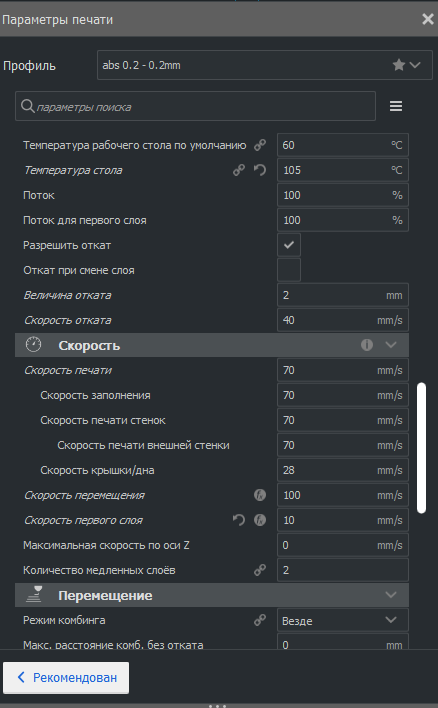This screenshot has width=438, height=708.
Task: Click the Рекомендован button
Action: 66,678
